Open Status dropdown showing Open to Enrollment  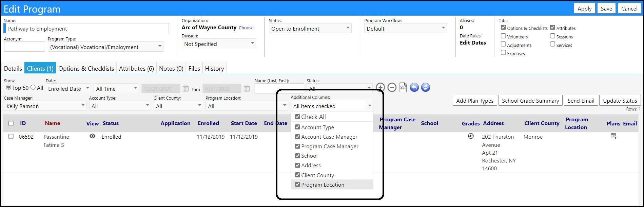[x=310, y=29]
